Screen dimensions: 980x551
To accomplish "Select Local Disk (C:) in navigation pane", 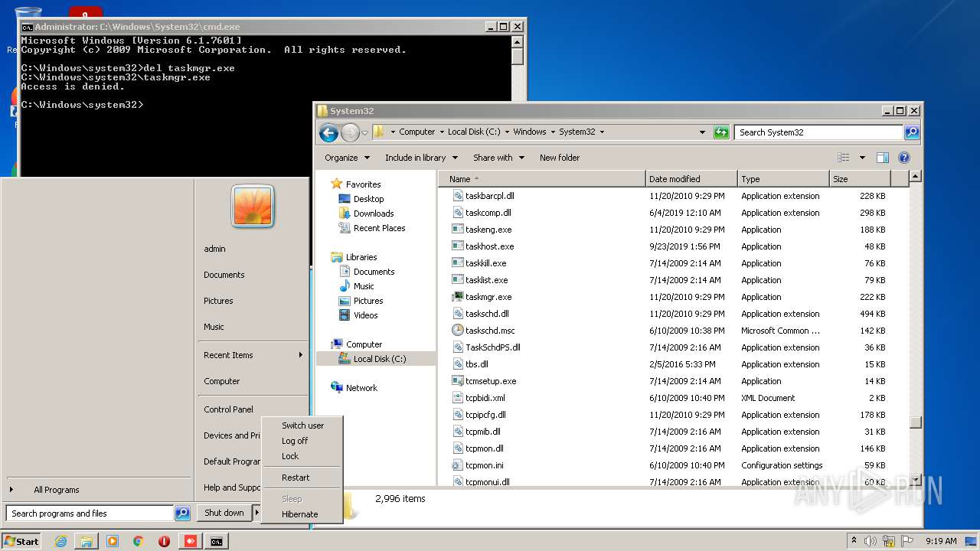I will (379, 359).
